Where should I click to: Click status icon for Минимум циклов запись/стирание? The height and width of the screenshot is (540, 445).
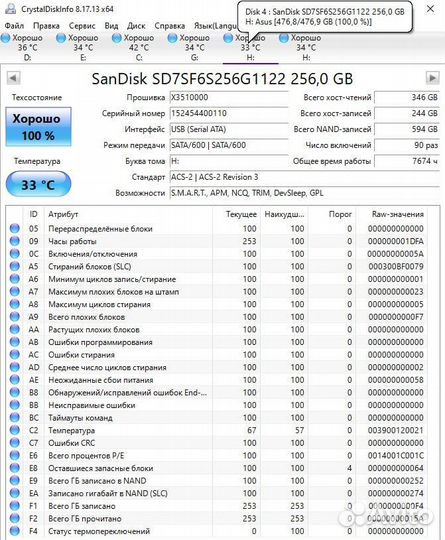14,279
